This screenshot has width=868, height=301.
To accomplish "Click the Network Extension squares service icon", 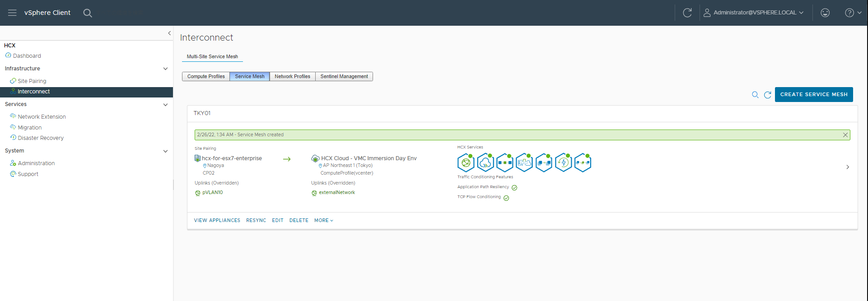I will [x=504, y=162].
